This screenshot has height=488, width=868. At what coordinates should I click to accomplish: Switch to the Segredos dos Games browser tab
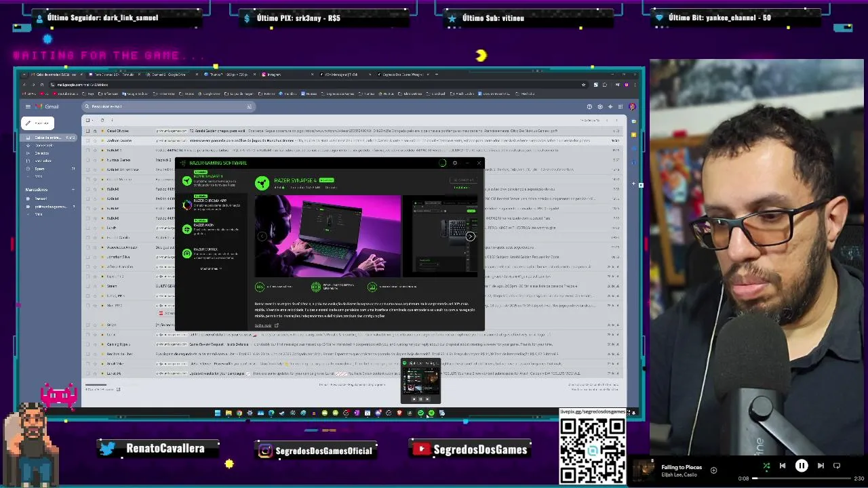click(x=403, y=75)
